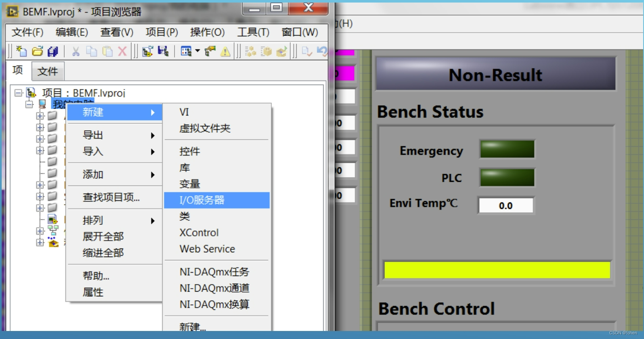Open the 排列 submenu
The image size is (644, 339).
pyautogui.click(x=114, y=220)
